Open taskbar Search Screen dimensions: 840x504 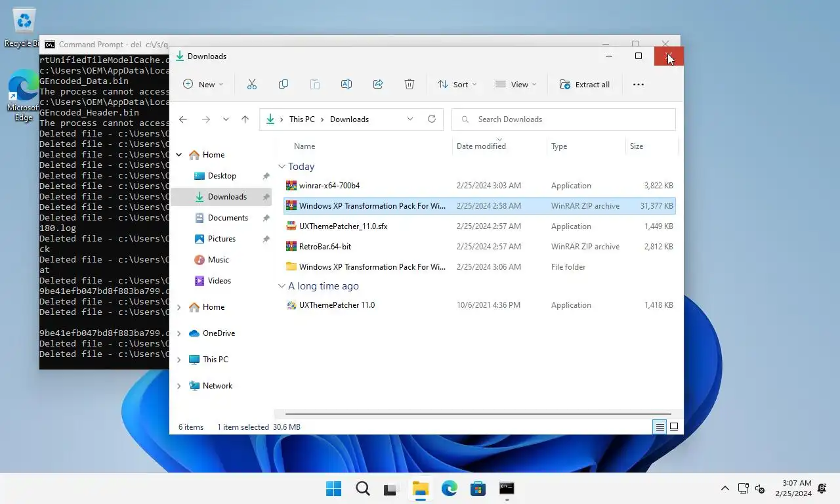[362, 488]
